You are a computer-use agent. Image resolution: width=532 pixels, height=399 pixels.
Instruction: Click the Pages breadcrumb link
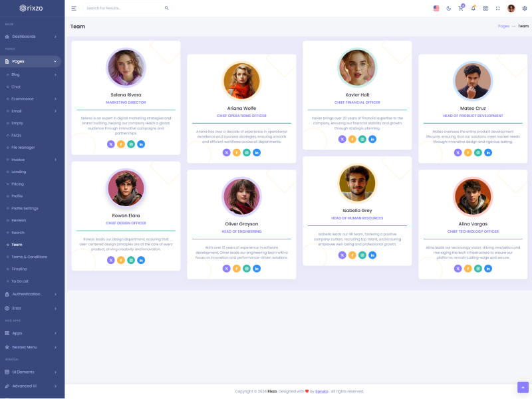click(x=503, y=26)
